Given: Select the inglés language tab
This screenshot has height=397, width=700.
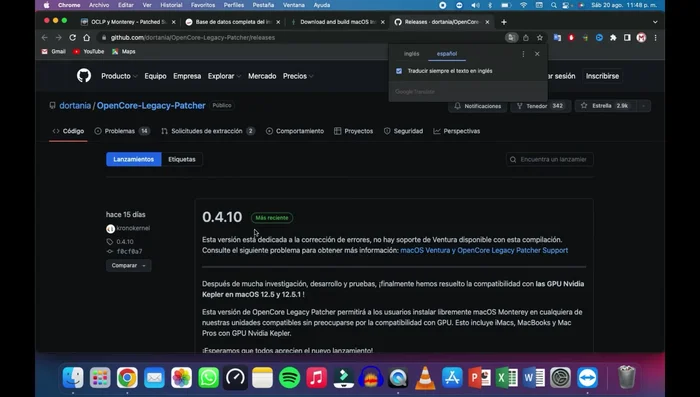Looking at the screenshot, I should pyautogui.click(x=412, y=54).
